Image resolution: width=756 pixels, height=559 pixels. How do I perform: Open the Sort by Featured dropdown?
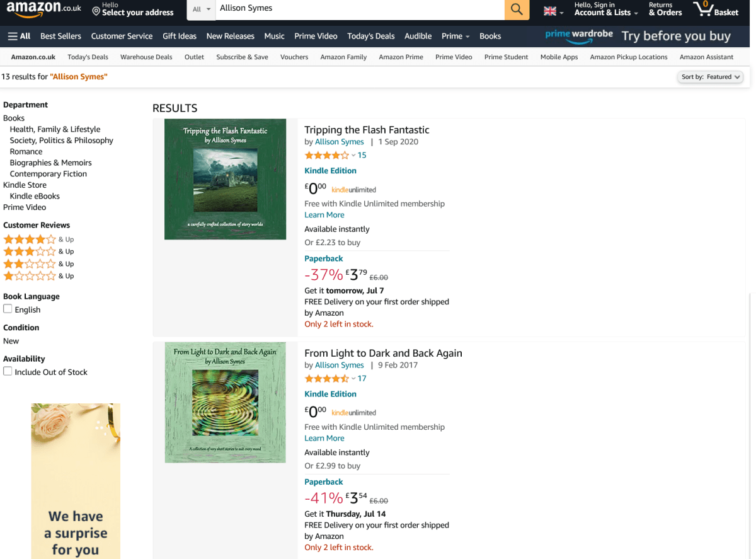click(711, 77)
